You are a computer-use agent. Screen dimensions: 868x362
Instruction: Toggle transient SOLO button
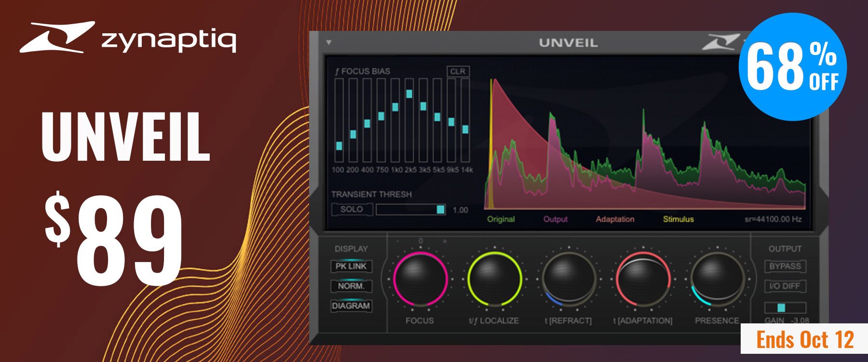(x=352, y=209)
